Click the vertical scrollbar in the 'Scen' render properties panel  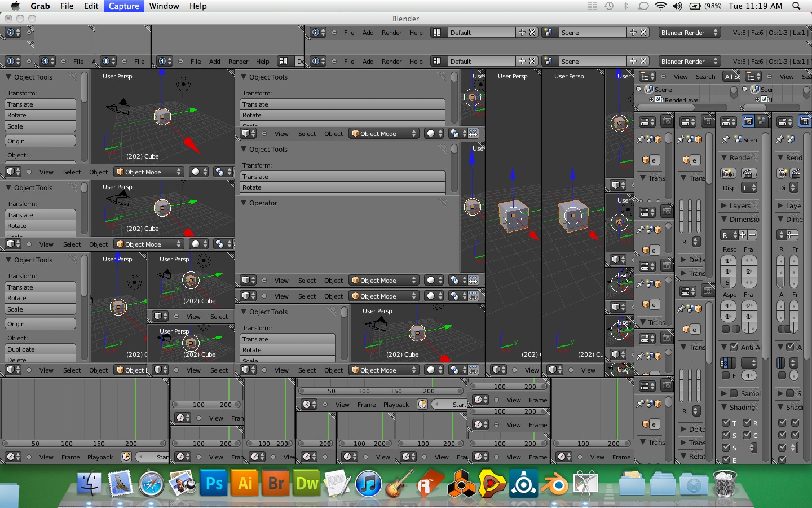766,246
